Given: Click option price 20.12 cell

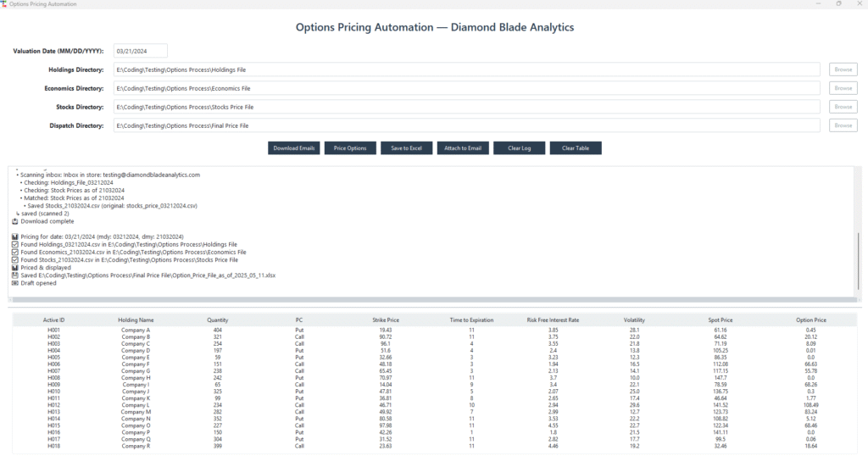Looking at the screenshot, I should click(811, 337).
